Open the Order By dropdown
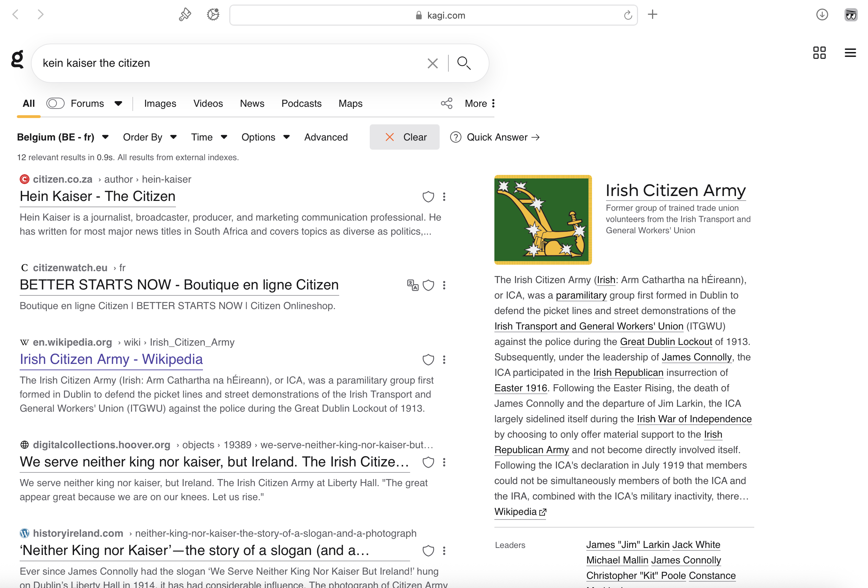This screenshot has height=588, width=868. coord(149,137)
